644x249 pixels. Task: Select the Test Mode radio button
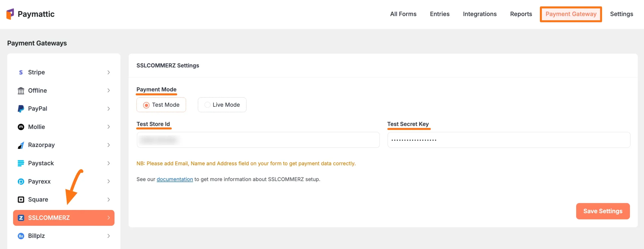click(x=146, y=105)
